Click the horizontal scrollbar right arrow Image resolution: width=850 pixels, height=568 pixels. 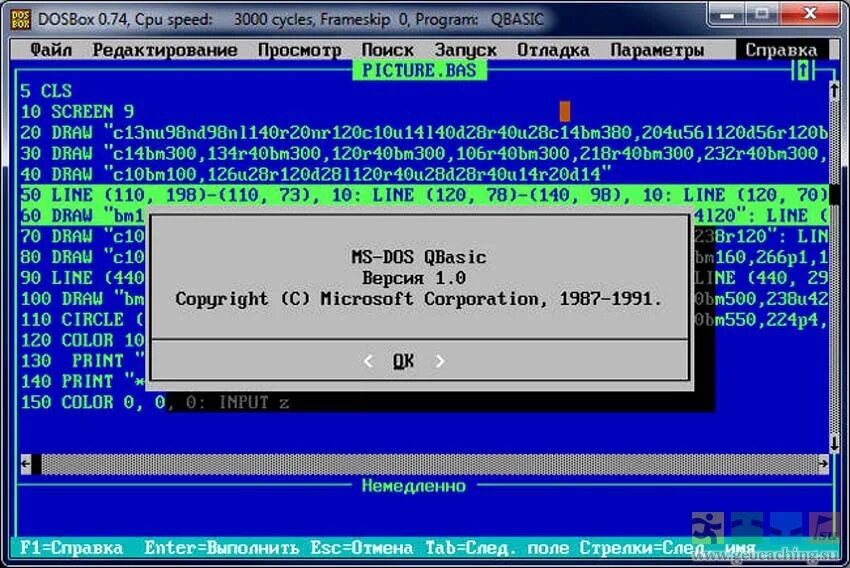pos(823,464)
